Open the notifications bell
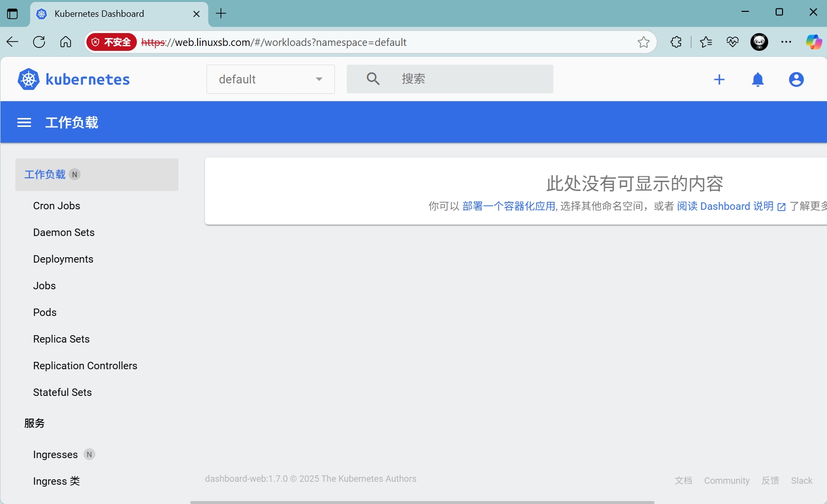The height and width of the screenshot is (504, 827). 758,79
